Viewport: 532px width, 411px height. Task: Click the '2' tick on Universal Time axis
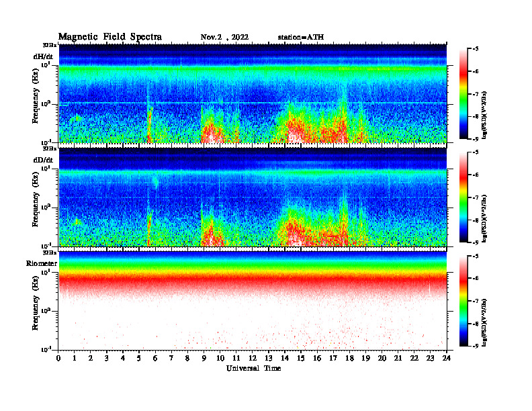tap(91, 359)
